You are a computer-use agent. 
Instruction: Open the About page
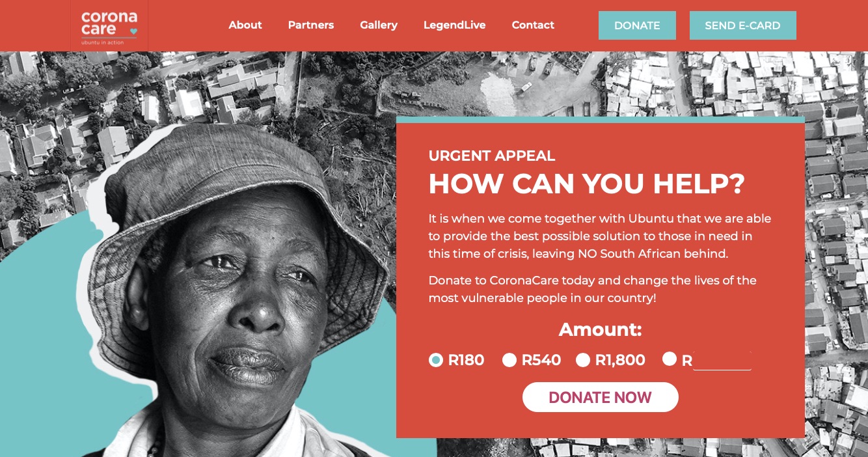pyautogui.click(x=245, y=25)
